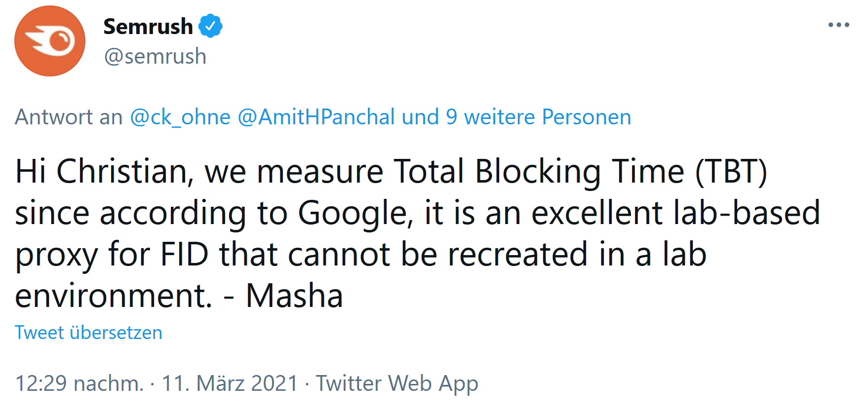Open the @AmitHPanchal profile link
868x415 pixels.
coord(315,117)
